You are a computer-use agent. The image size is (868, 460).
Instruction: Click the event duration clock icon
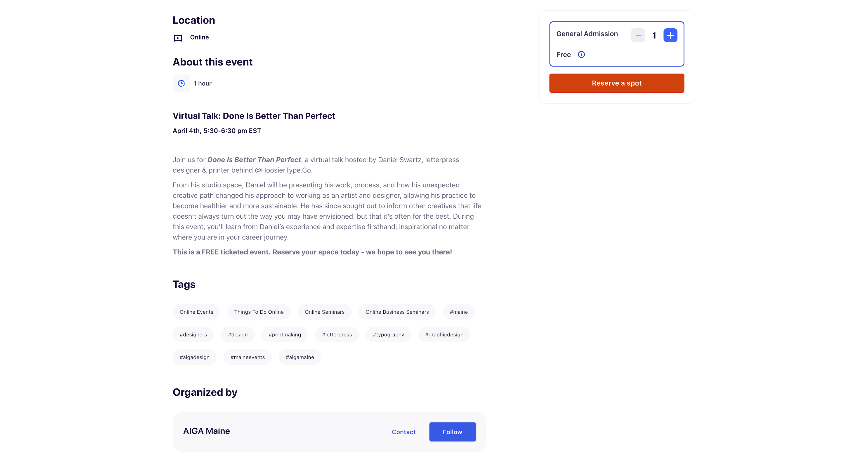click(181, 83)
